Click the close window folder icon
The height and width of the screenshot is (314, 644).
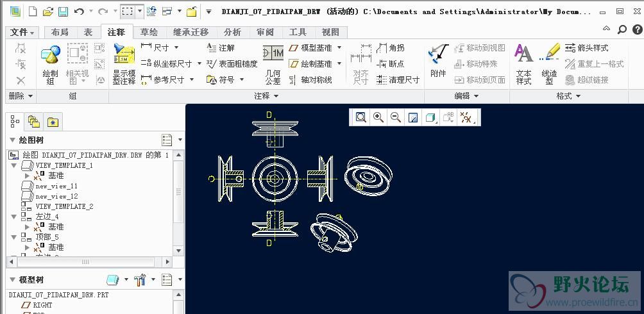pos(191,12)
